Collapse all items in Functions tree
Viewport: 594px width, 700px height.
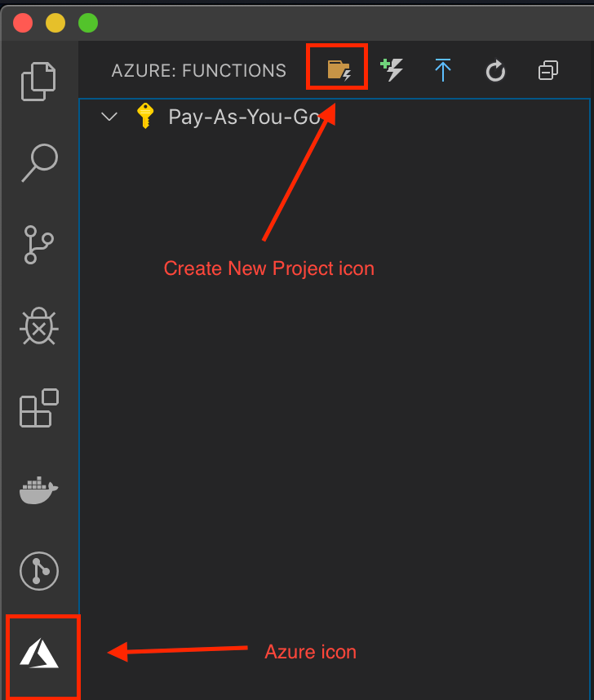pos(548,72)
